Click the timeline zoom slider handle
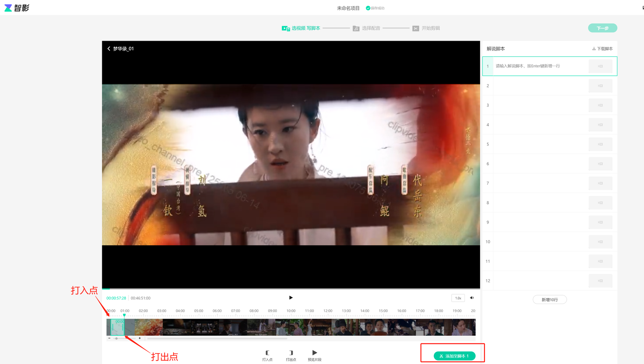644x364 pixels. pyautogui.click(x=116, y=338)
